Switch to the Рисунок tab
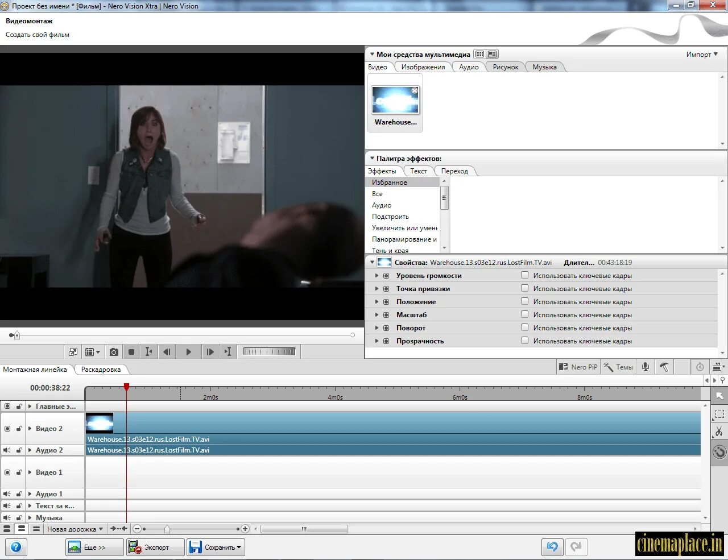 [506, 67]
